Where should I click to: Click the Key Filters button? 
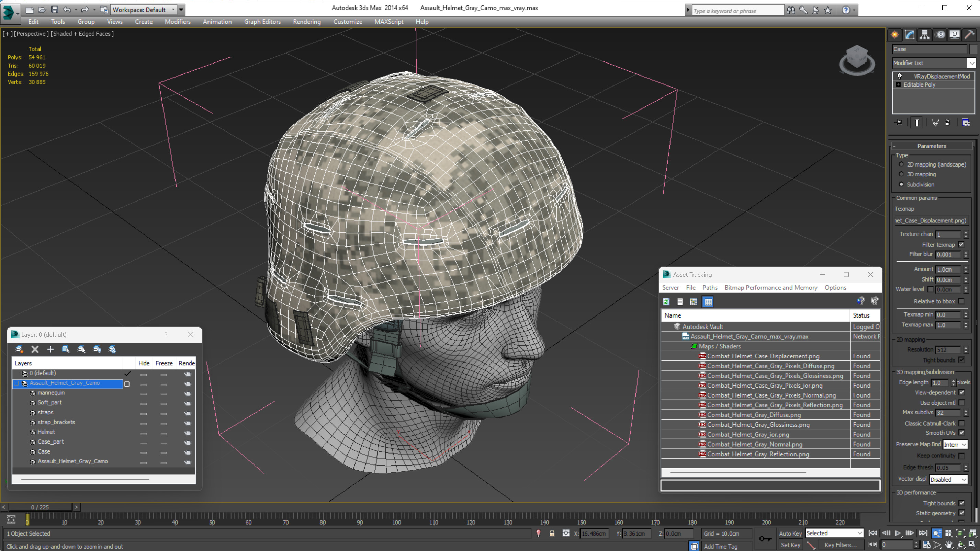[x=841, y=545]
